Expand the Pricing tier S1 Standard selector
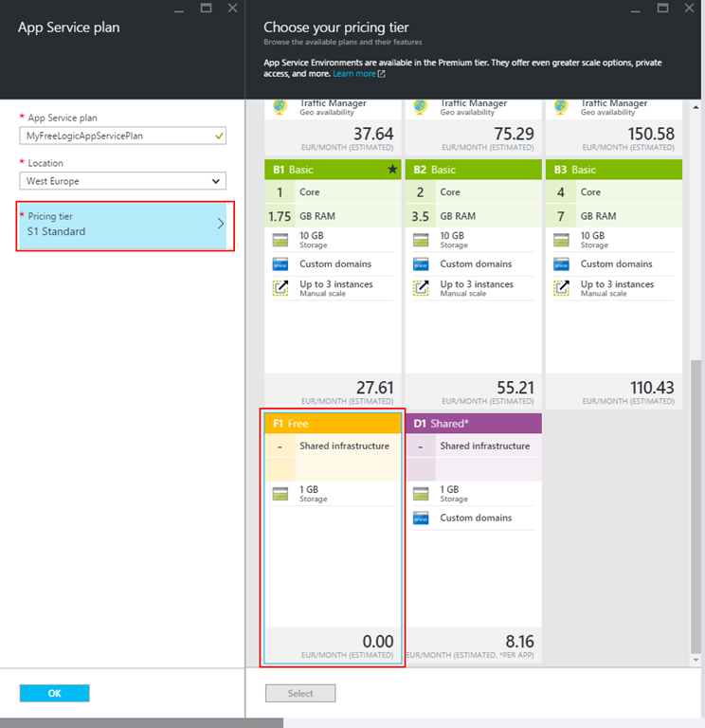Viewport: 705px width, 728px height. pos(123,226)
